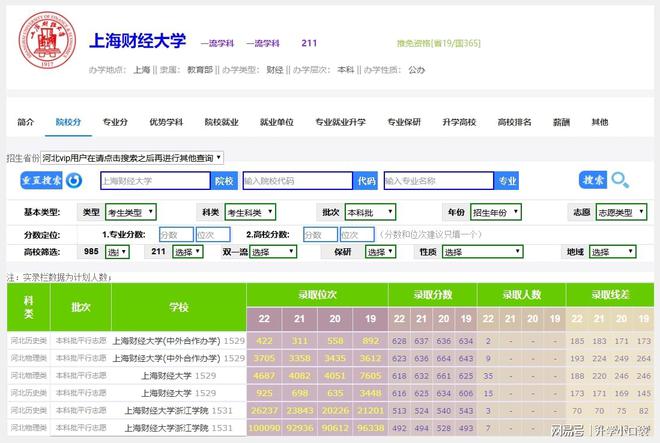660x443 pixels.
Task: Open the 考生类型 dropdown
Action: tap(131, 212)
